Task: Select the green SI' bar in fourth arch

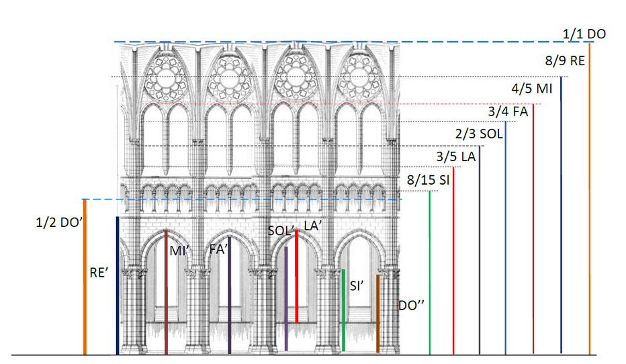Action: 343,310
